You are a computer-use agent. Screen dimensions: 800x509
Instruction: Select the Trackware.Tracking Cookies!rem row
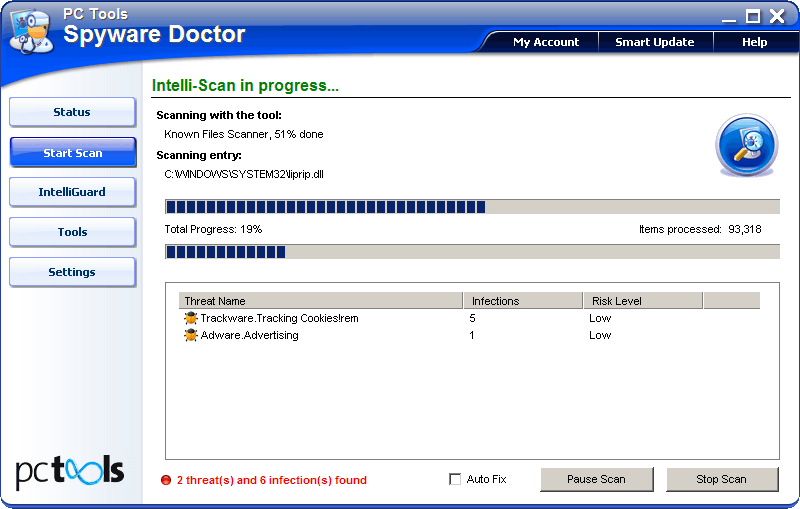(x=469, y=318)
